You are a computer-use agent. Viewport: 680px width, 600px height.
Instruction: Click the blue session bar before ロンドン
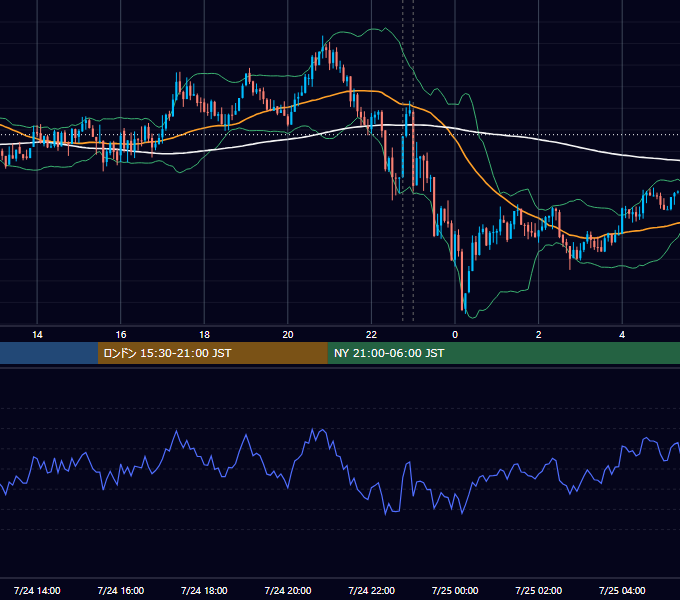[x=49, y=353]
